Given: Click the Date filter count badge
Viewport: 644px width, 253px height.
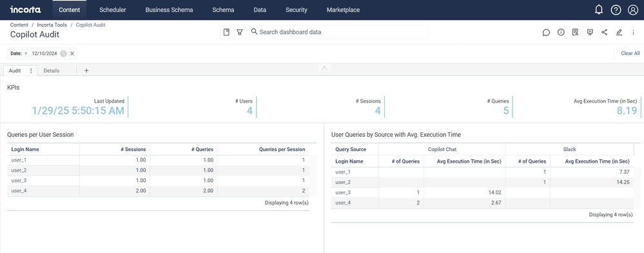Looking at the screenshot, I should pyautogui.click(x=63, y=54).
